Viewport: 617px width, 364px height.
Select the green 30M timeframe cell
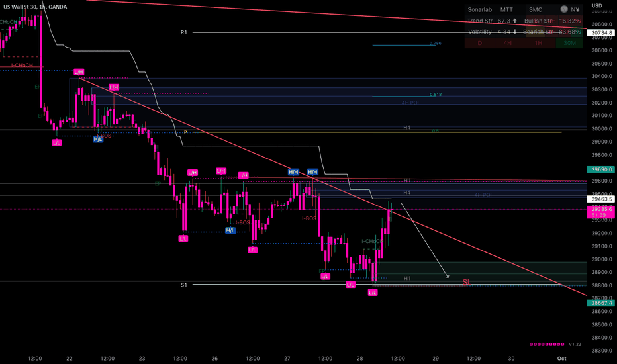pyautogui.click(x=569, y=43)
